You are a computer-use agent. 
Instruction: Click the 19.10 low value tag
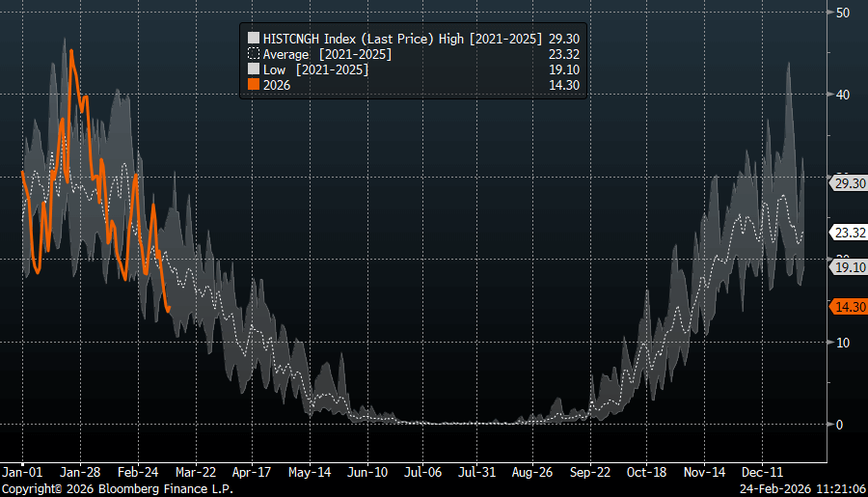pos(846,266)
